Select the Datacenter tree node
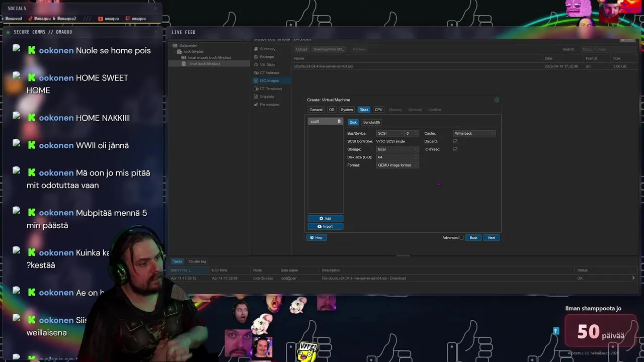 188,45
